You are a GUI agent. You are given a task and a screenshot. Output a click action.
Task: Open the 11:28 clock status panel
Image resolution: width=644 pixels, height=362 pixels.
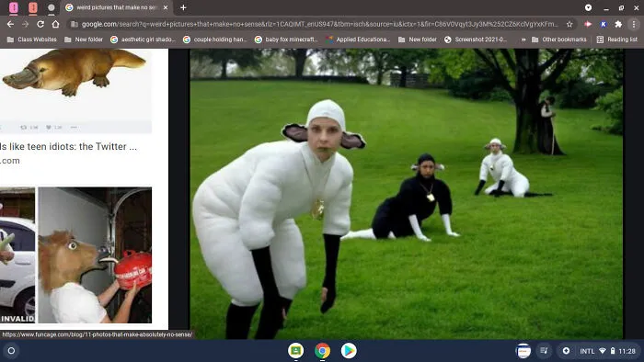pos(627,351)
